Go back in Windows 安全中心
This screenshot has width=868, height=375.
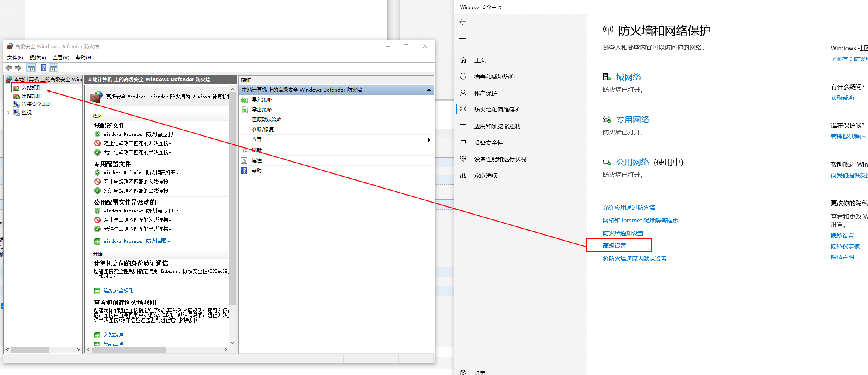[463, 22]
